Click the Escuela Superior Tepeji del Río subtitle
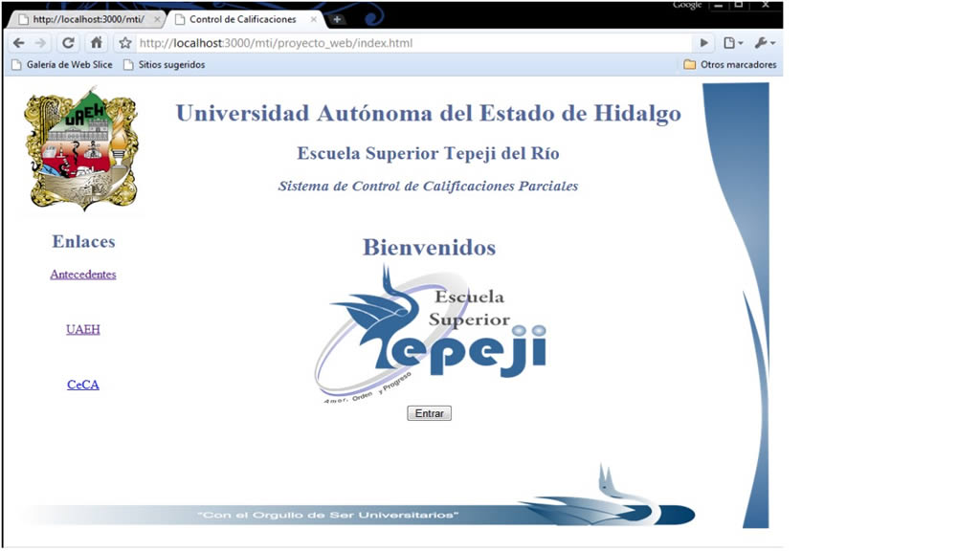The height and width of the screenshot is (551, 980). pyautogui.click(x=428, y=153)
